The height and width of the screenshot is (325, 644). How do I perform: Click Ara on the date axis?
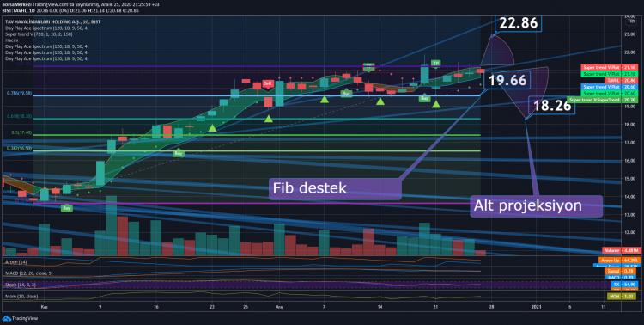point(279,307)
